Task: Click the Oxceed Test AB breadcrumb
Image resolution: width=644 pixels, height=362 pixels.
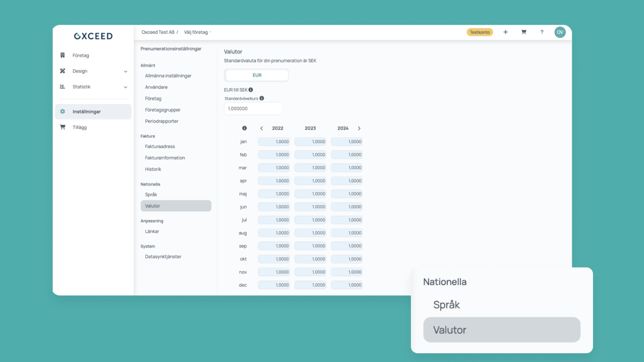Action: [158, 32]
